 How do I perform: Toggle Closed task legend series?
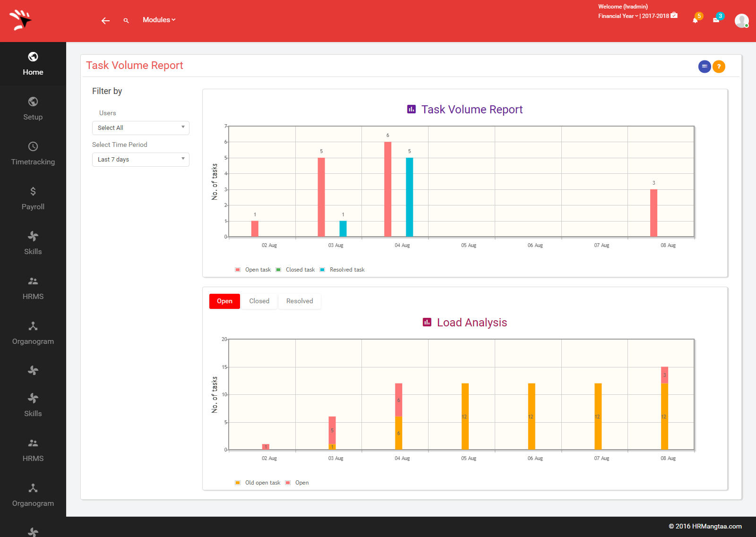pyautogui.click(x=295, y=270)
